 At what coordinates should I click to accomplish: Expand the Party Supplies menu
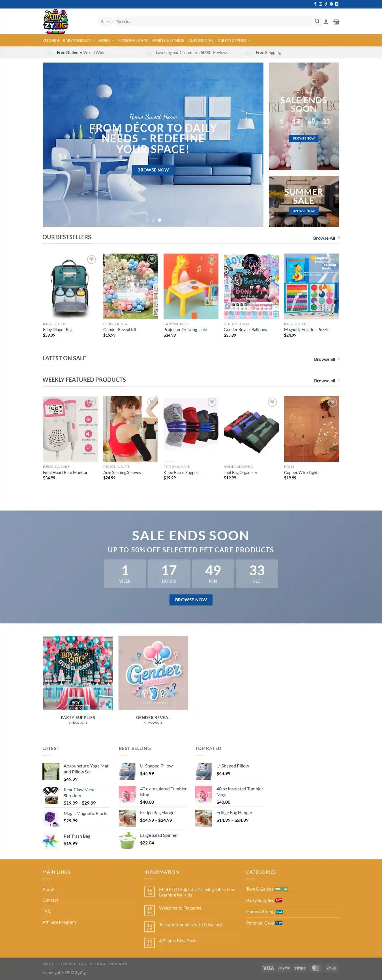[x=234, y=40]
